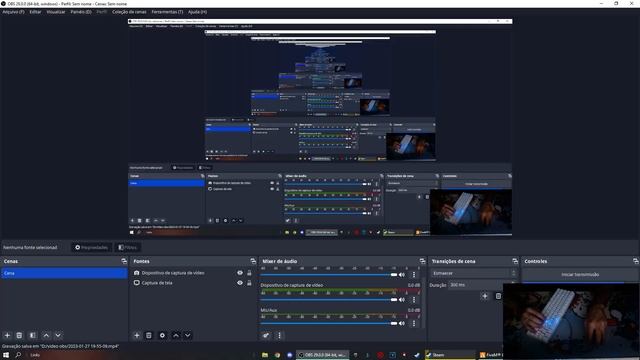The image size is (640, 360).
Task: Hide the Dispositivo de captura de vídeo source
Action: pyautogui.click(x=240, y=273)
